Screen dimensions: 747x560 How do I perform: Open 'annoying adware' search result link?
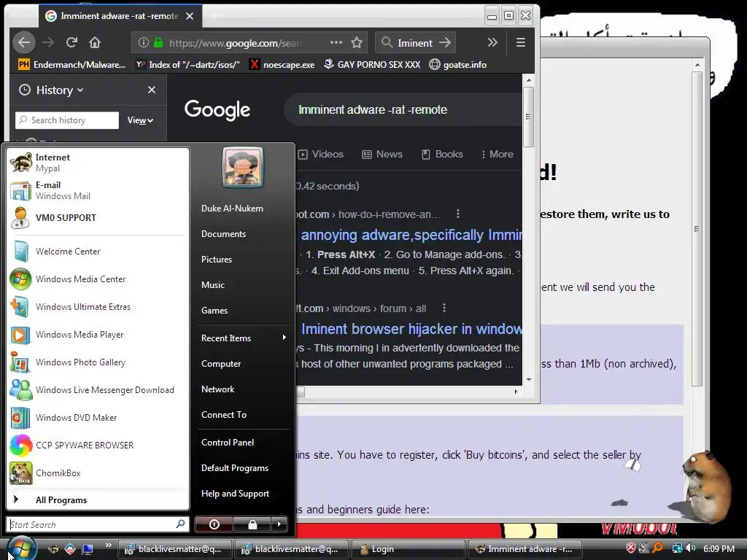click(411, 235)
